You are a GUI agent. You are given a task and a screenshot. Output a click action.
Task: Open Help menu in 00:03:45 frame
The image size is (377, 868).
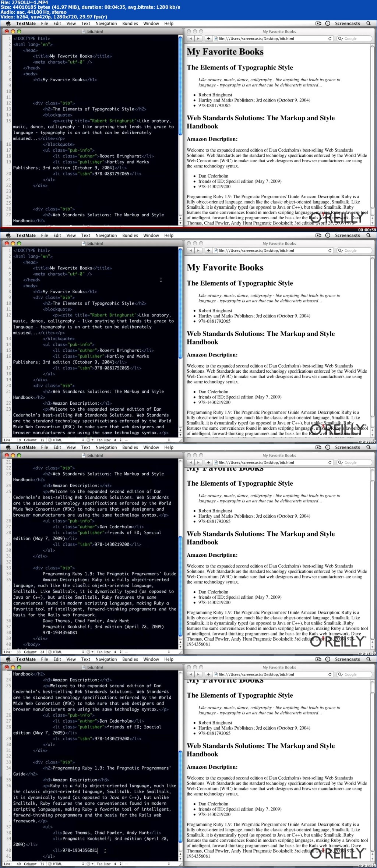(169, 659)
